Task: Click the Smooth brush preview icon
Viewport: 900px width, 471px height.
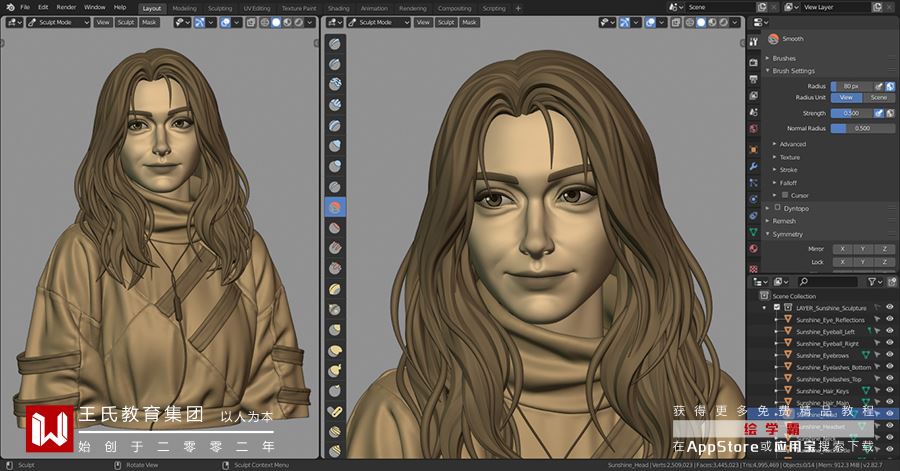Action: [x=773, y=39]
